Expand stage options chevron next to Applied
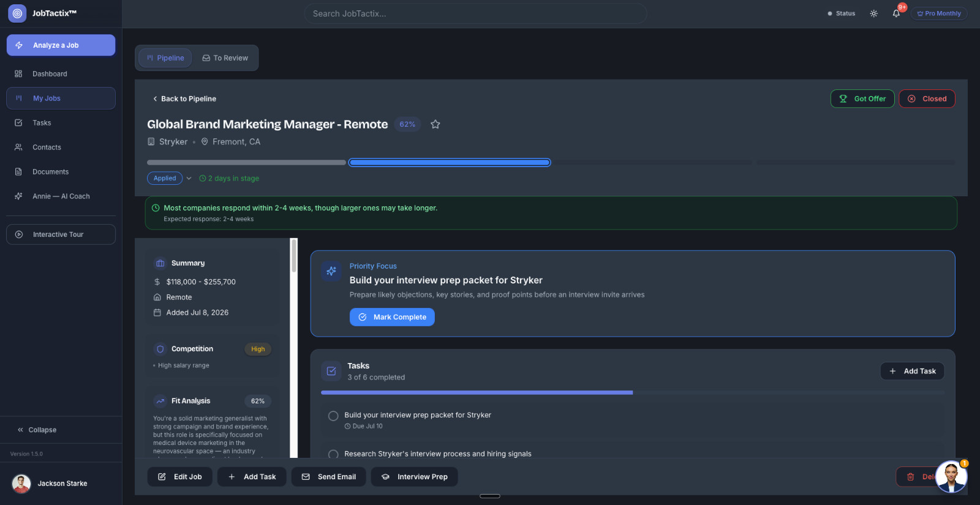The image size is (980, 505). point(189,179)
